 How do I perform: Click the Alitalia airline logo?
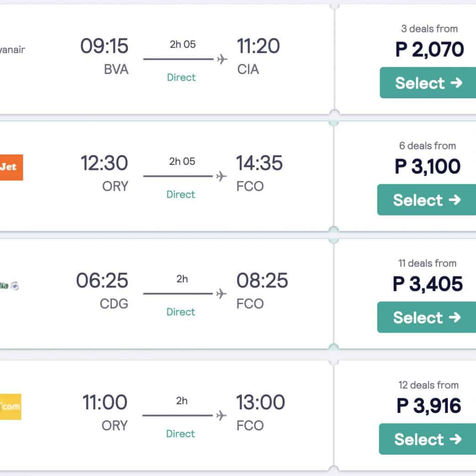pos(10,286)
